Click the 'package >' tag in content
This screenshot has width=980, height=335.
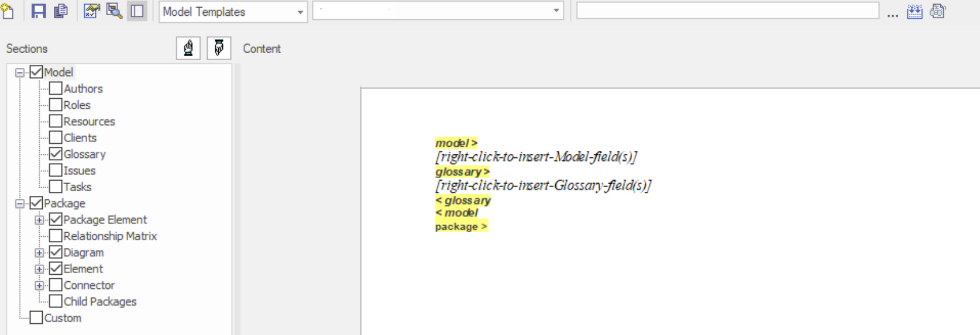click(x=461, y=226)
